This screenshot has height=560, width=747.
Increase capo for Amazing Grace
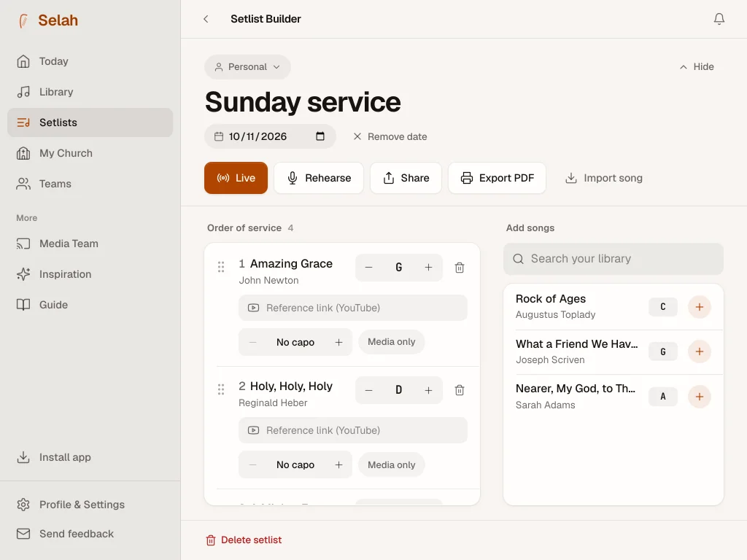pyautogui.click(x=338, y=343)
